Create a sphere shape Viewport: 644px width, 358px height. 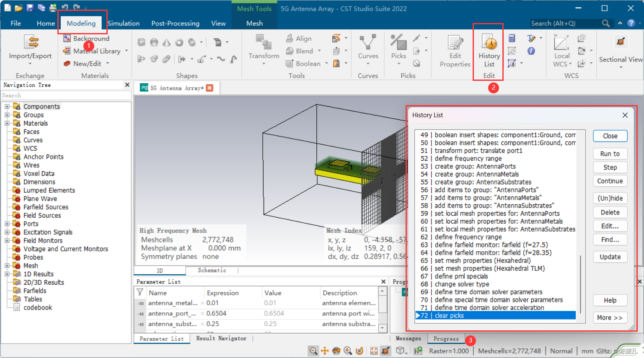(x=154, y=42)
